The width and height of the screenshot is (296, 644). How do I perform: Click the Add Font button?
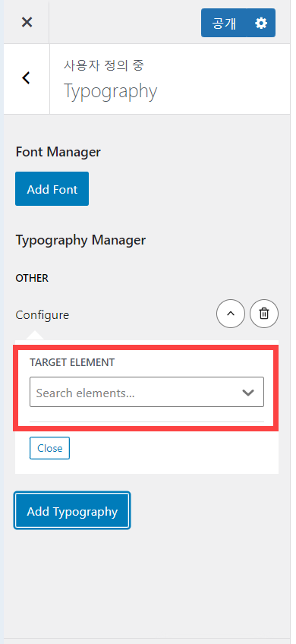[52, 189]
